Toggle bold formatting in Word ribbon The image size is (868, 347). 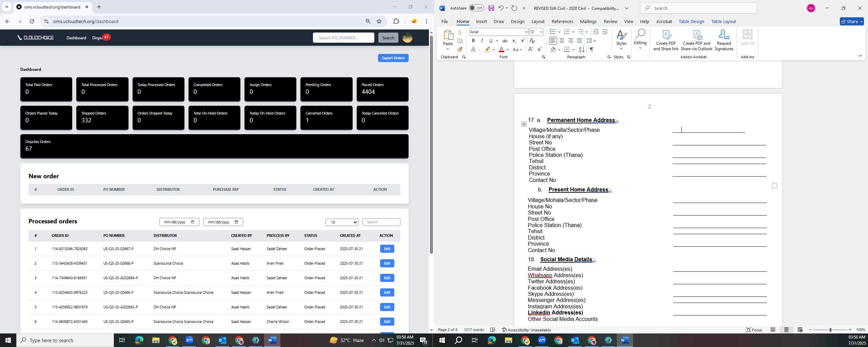coord(473,41)
